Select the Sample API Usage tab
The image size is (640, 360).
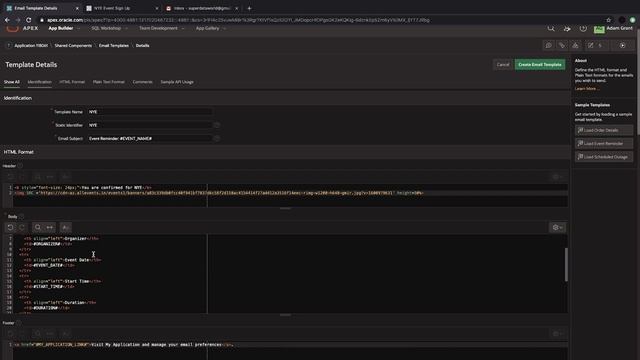(177, 82)
